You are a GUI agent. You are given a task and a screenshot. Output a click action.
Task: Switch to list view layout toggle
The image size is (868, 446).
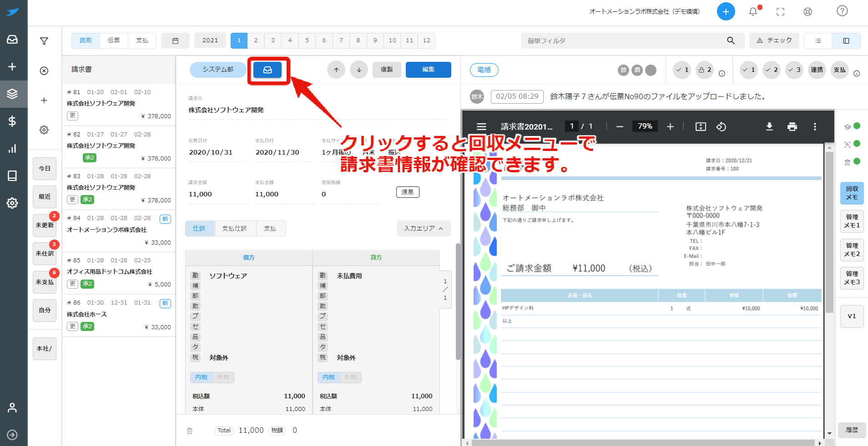click(x=818, y=41)
